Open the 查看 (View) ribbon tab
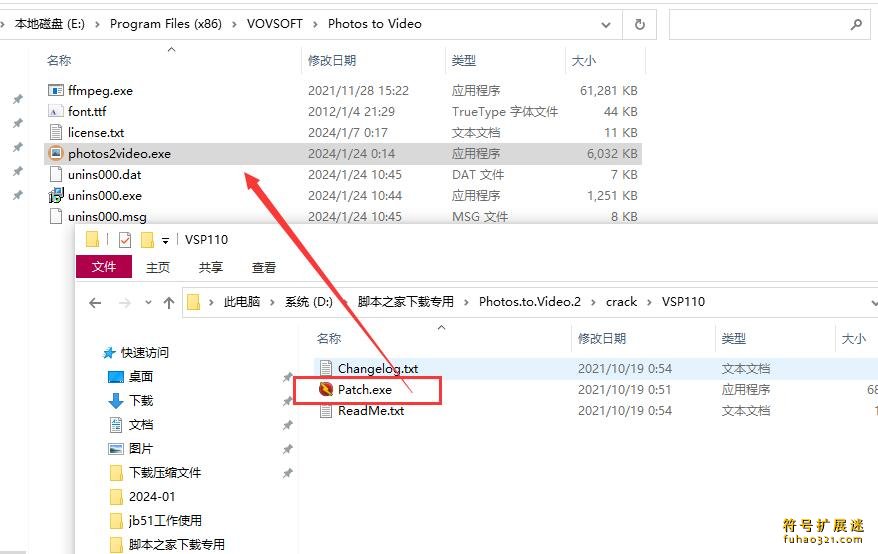This screenshot has height=554, width=878. coord(263,268)
